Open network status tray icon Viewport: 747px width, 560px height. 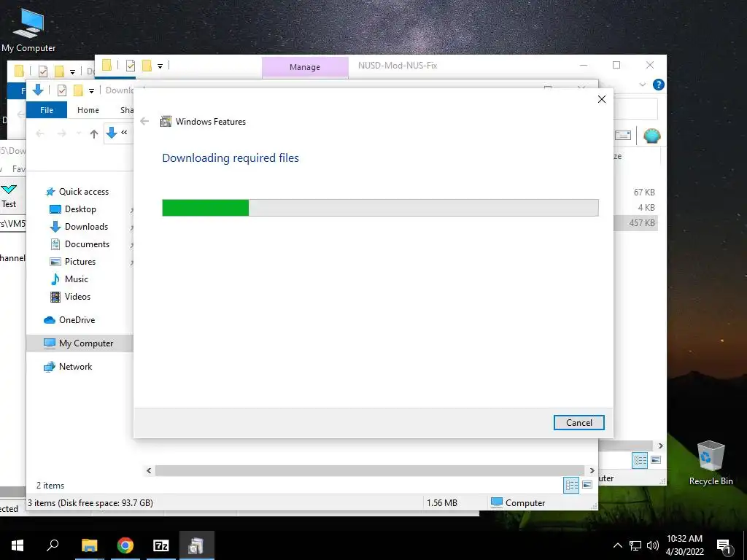click(635, 545)
